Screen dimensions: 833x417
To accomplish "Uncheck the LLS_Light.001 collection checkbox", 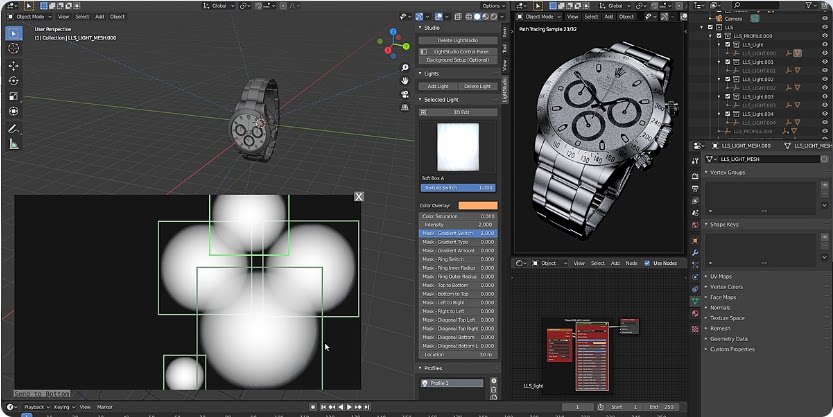I will click(728, 62).
